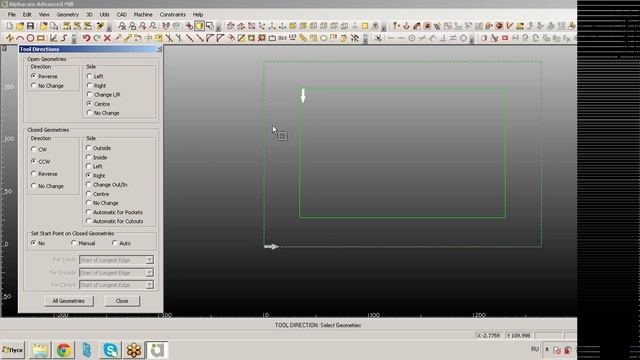The width and height of the screenshot is (640, 360).
Task: Select the yellow Rectangle drawing tool icon
Action: pyautogui.click(x=40, y=38)
